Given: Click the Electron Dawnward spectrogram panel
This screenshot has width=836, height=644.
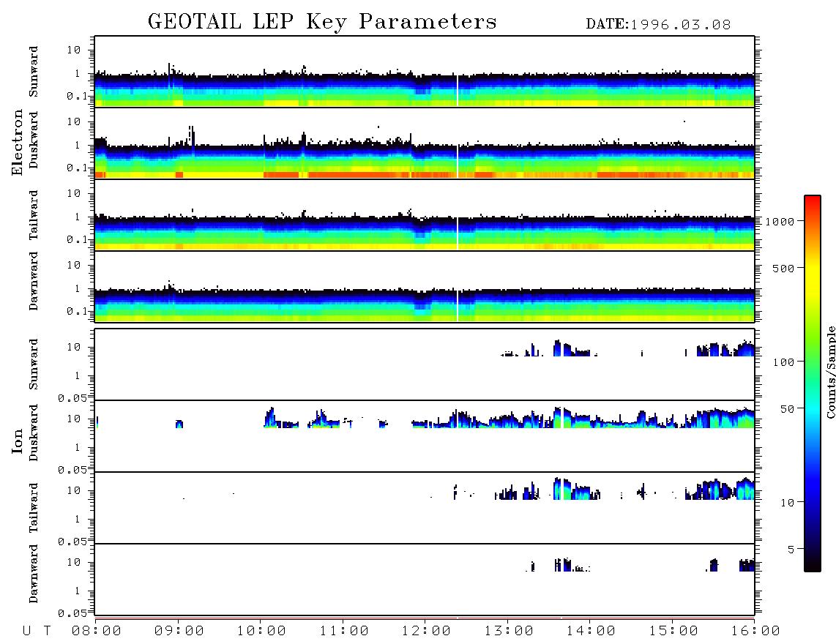Looking at the screenshot, I should click(425, 287).
